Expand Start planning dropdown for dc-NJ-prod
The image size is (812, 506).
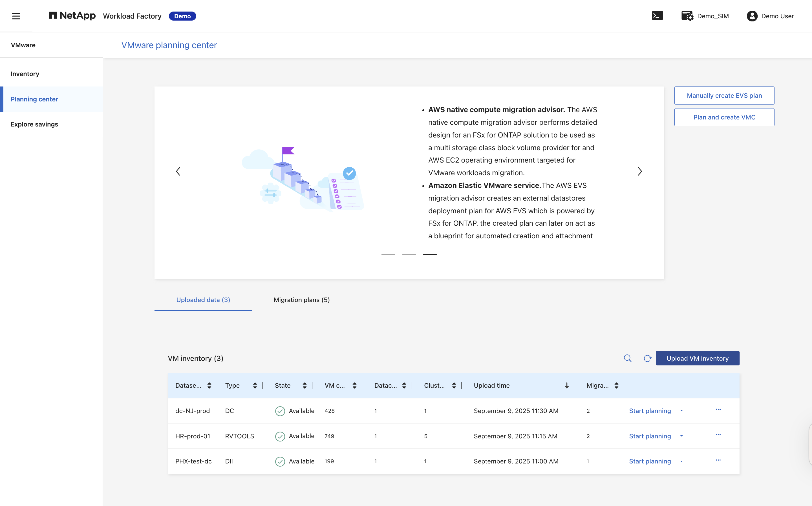pyautogui.click(x=681, y=410)
